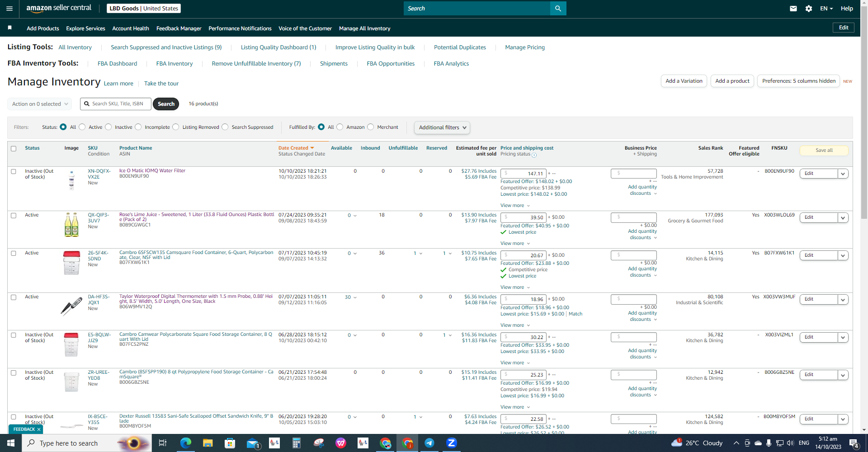Check the Taylor Thermometer row checkbox
The height and width of the screenshot is (452, 868).
tap(14, 297)
